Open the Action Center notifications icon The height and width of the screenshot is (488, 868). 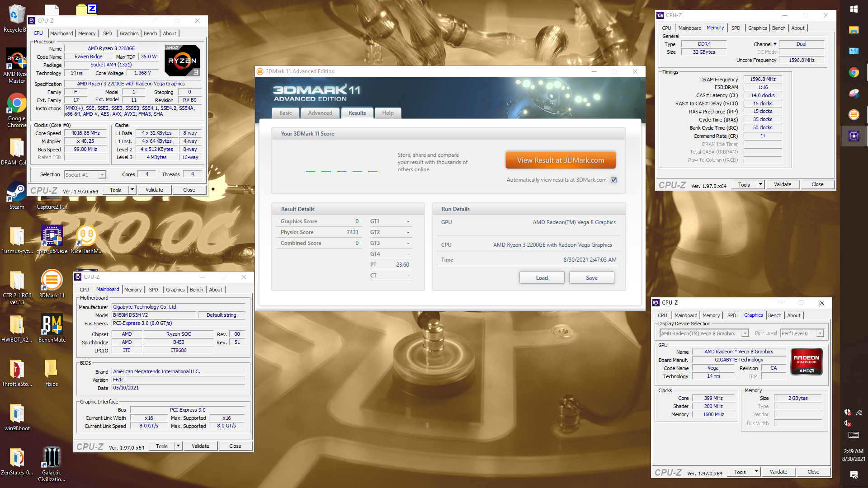[854, 474]
